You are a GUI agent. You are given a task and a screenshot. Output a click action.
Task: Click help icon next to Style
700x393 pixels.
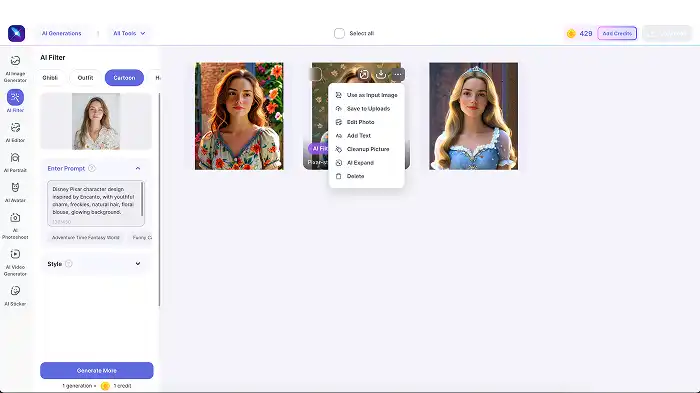tap(68, 263)
